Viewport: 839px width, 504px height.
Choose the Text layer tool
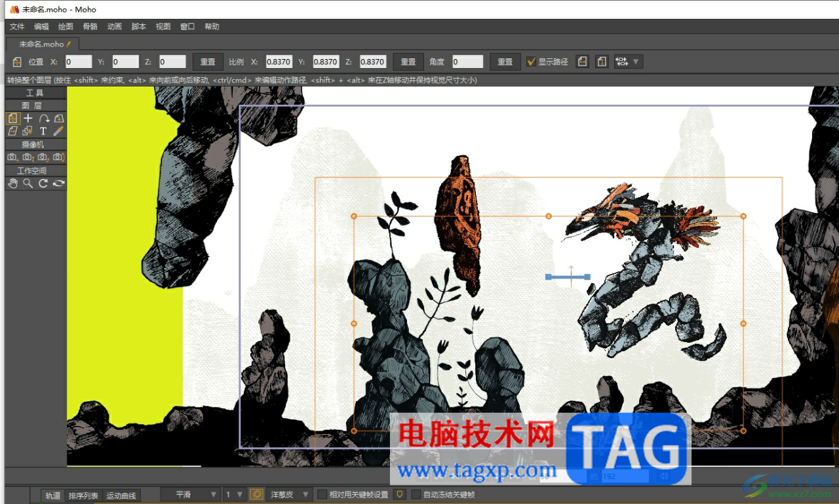[x=43, y=131]
